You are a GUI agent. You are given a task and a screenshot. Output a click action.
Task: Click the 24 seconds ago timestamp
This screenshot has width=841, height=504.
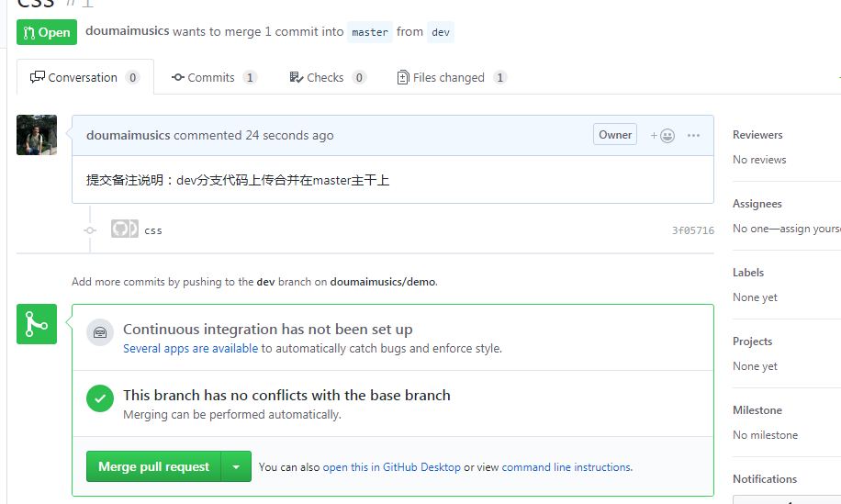click(289, 135)
